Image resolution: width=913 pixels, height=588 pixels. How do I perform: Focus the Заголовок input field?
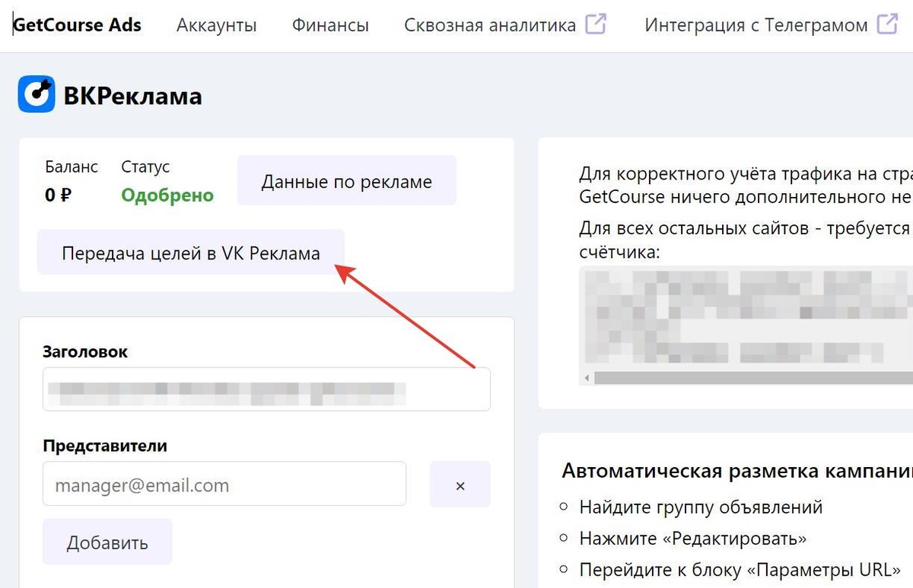pyautogui.click(x=266, y=389)
